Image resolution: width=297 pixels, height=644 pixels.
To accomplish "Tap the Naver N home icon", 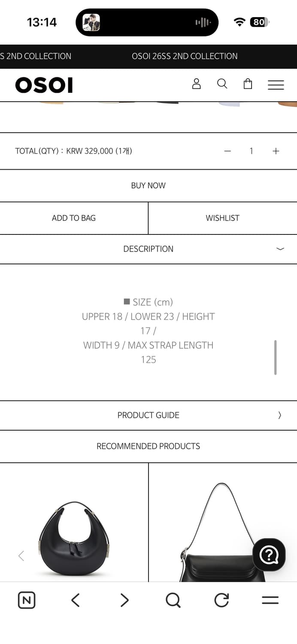I will tap(27, 600).
